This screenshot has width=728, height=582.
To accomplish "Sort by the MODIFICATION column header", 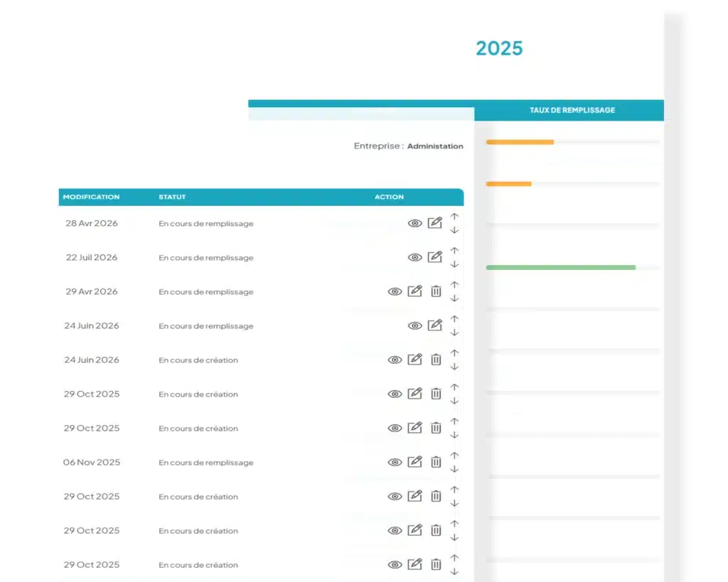I will pyautogui.click(x=91, y=197).
